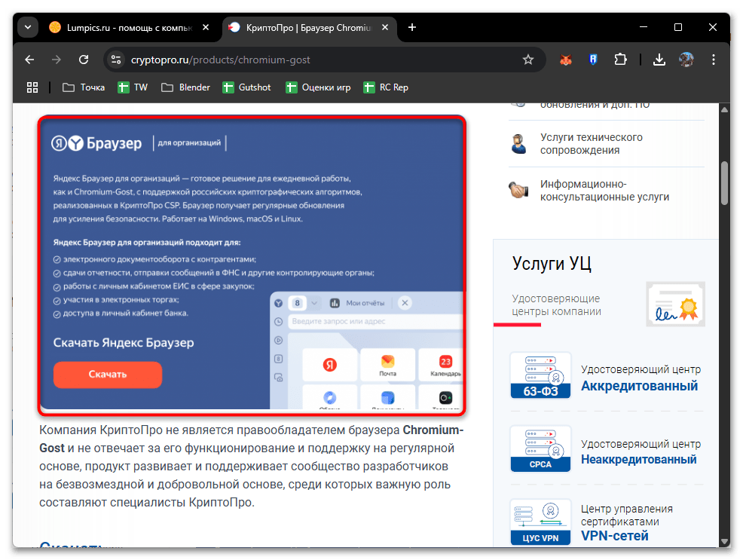The width and height of the screenshot is (743, 560).
Task: Click the orange Скачать button
Action: 108,375
